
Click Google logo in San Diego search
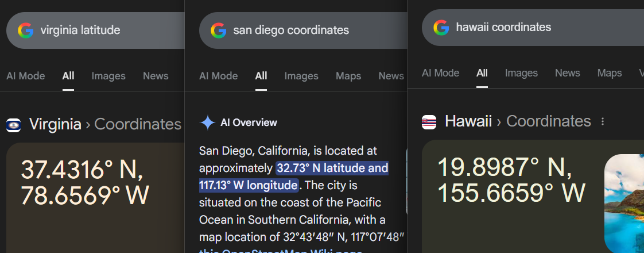tap(219, 30)
